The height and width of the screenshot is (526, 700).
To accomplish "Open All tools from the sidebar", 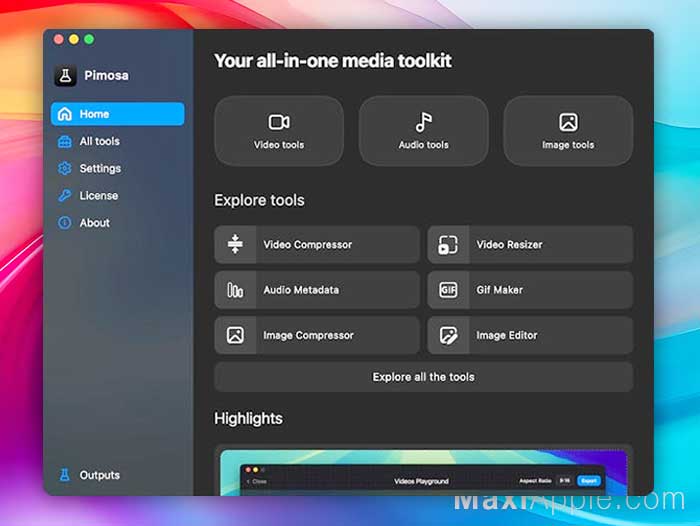I will click(117, 142).
